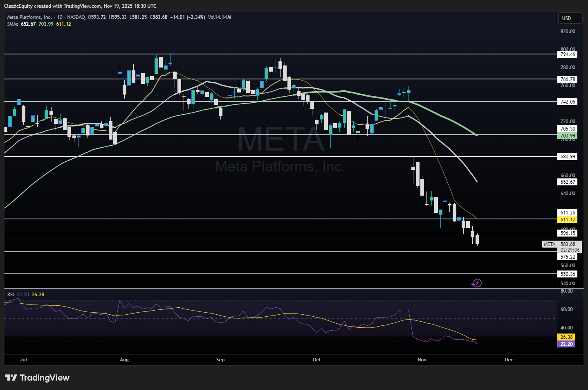Click the 80.00 RSI axis tick
The width and height of the screenshot is (588, 390).
pyautogui.click(x=566, y=291)
